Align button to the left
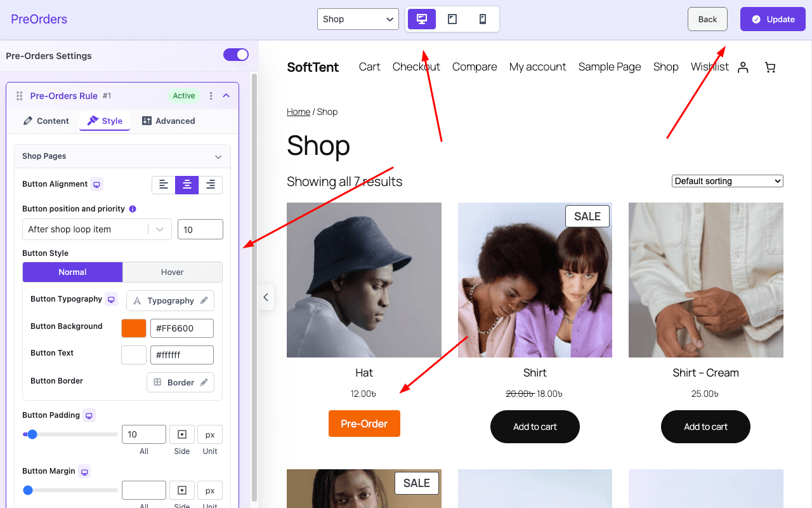 coord(164,185)
